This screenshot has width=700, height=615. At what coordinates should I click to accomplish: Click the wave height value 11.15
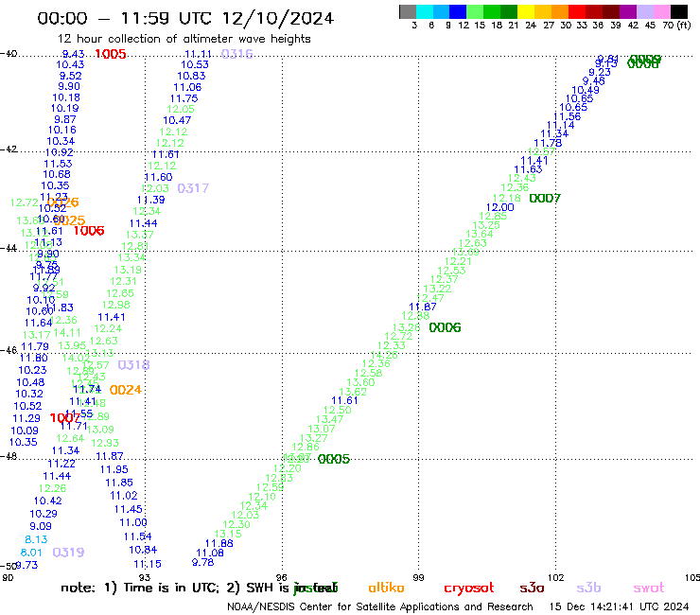point(148,564)
